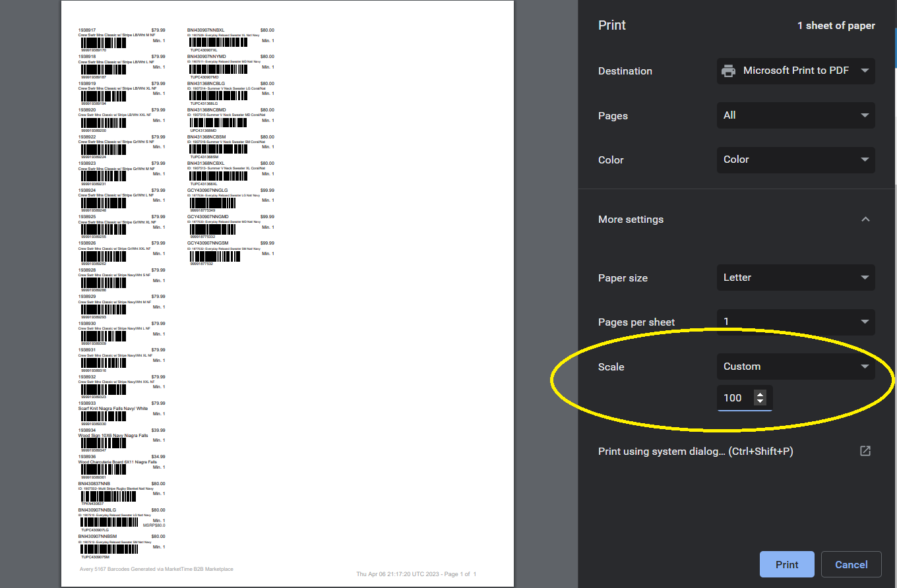Click SKU BNI431368NCBLG in the preview

(206, 84)
